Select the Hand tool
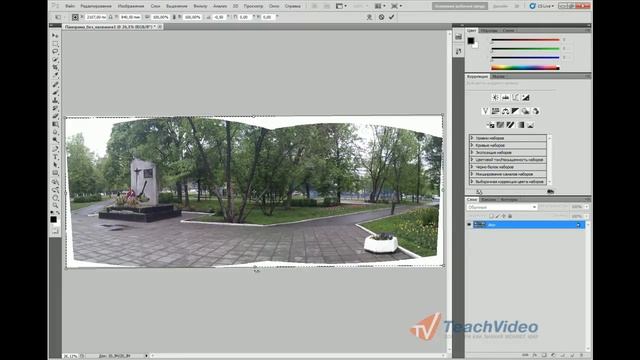The width and height of the screenshot is (640, 360). [55, 198]
